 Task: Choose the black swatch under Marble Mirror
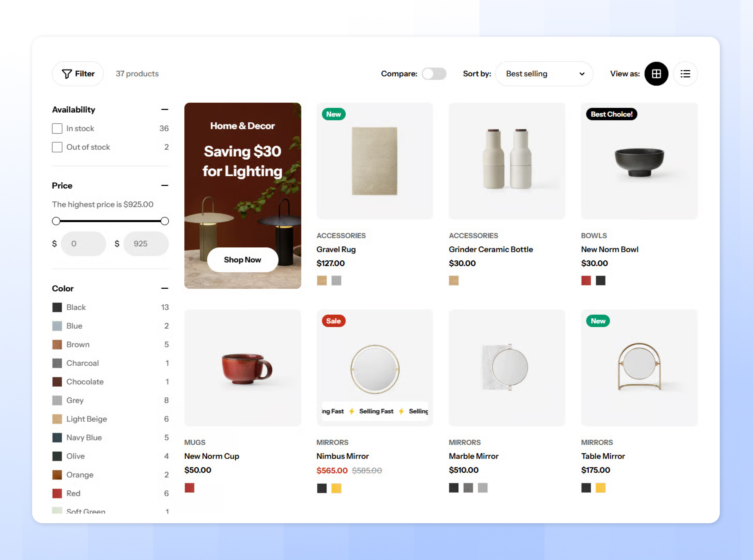pyautogui.click(x=454, y=488)
